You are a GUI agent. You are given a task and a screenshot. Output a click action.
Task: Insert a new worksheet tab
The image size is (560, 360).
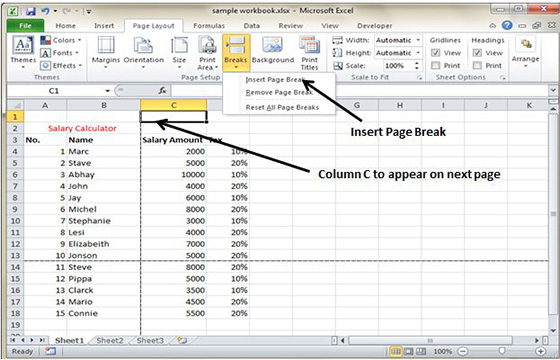tap(182, 340)
